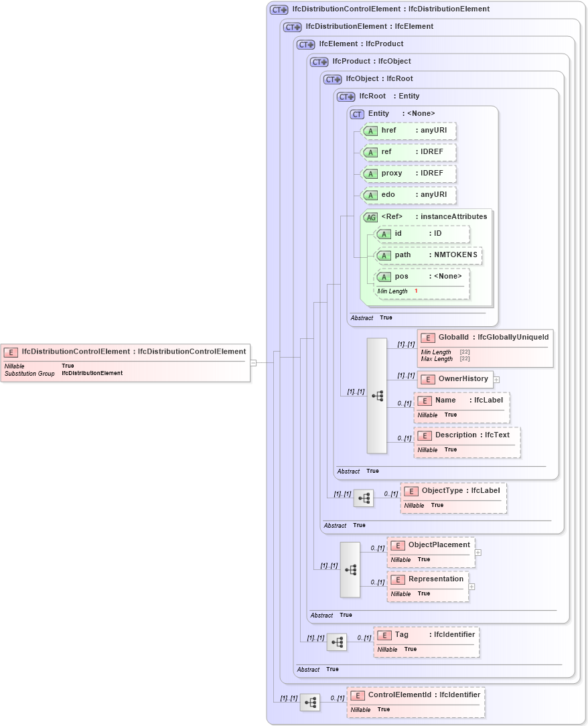This screenshot has width=588, height=726.
Task: Expand the OwnerHistory element details
Action: click(x=496, y=379)
